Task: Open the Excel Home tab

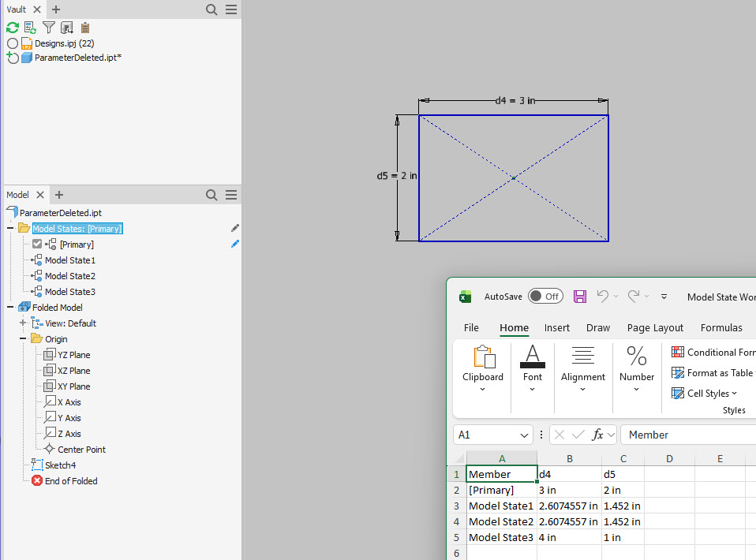Action: pyautogui.click(x=514, y=327)
